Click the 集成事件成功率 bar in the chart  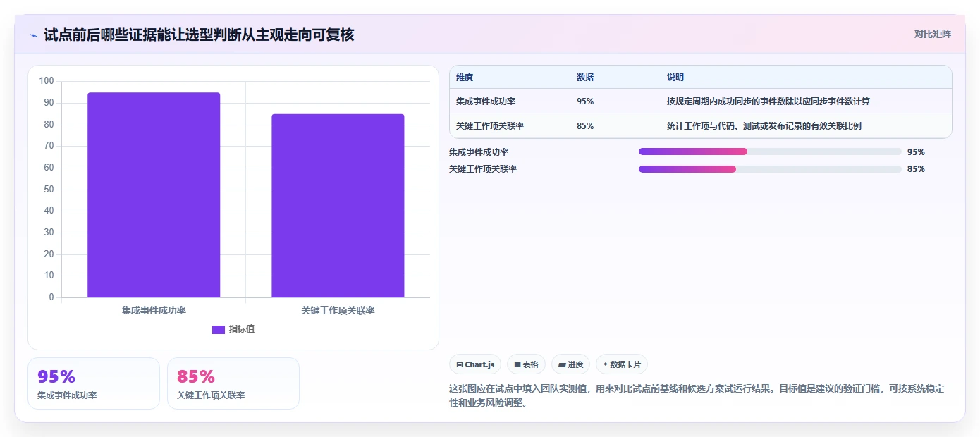pyautogui.click(x=154, y=195)
